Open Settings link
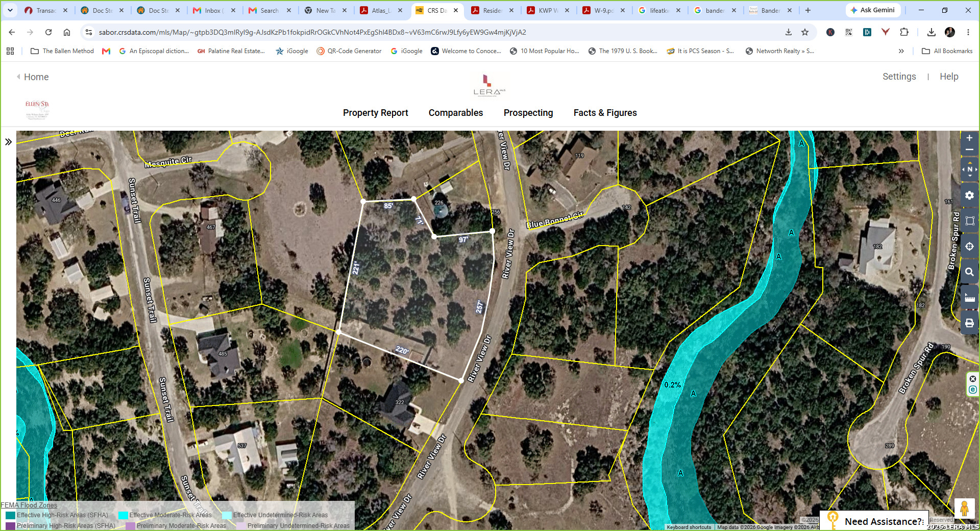980x531 pixels. click(x=899, y=77)
